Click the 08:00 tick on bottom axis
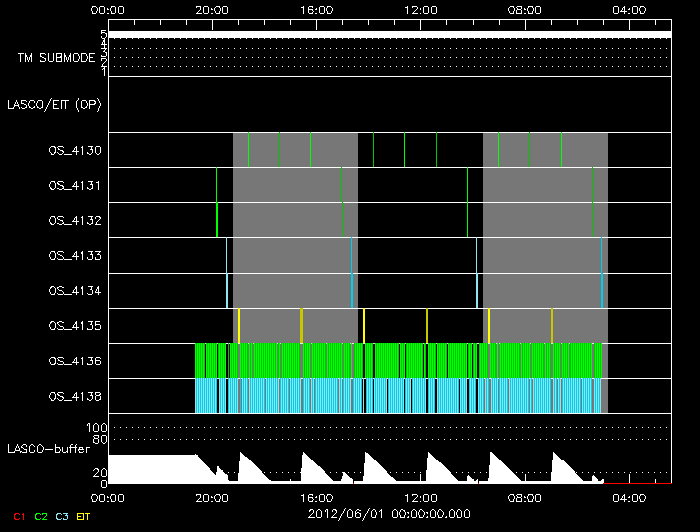This screenshot has width=700, height=532. [525, 497]
